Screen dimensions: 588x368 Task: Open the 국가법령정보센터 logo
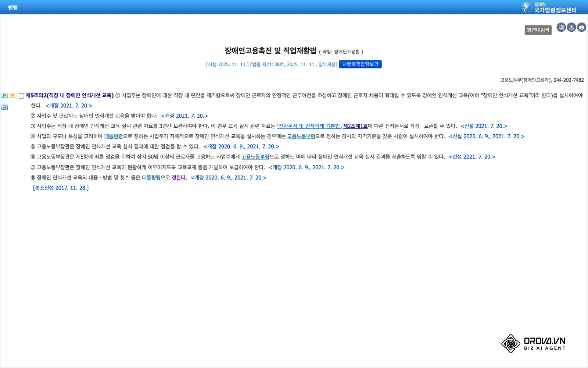coord(549,7)
